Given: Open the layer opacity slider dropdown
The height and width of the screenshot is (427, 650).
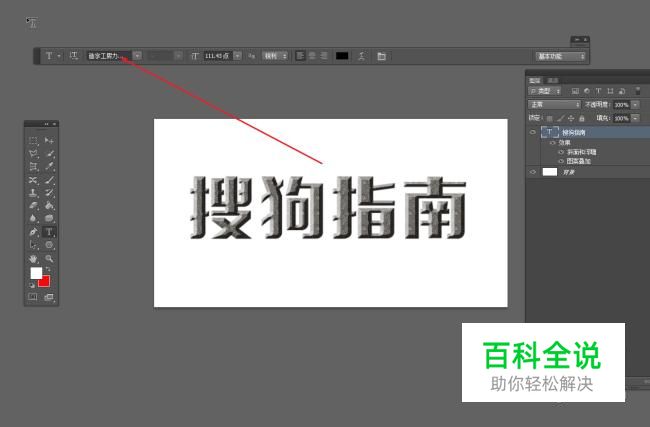Looking at the screenshot, I should (635, 105).
